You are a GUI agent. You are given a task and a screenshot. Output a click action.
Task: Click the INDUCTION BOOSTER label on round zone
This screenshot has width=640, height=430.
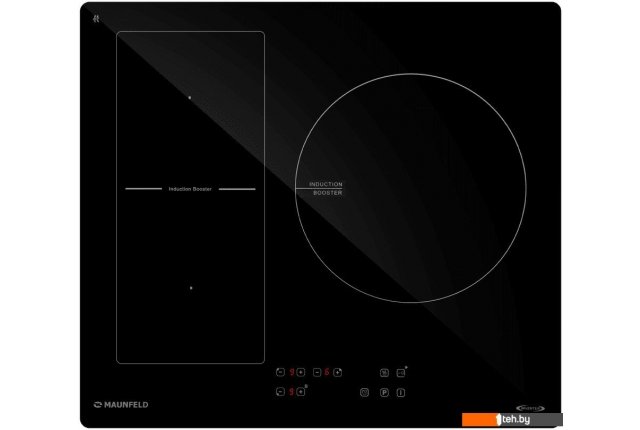(326, 188)
